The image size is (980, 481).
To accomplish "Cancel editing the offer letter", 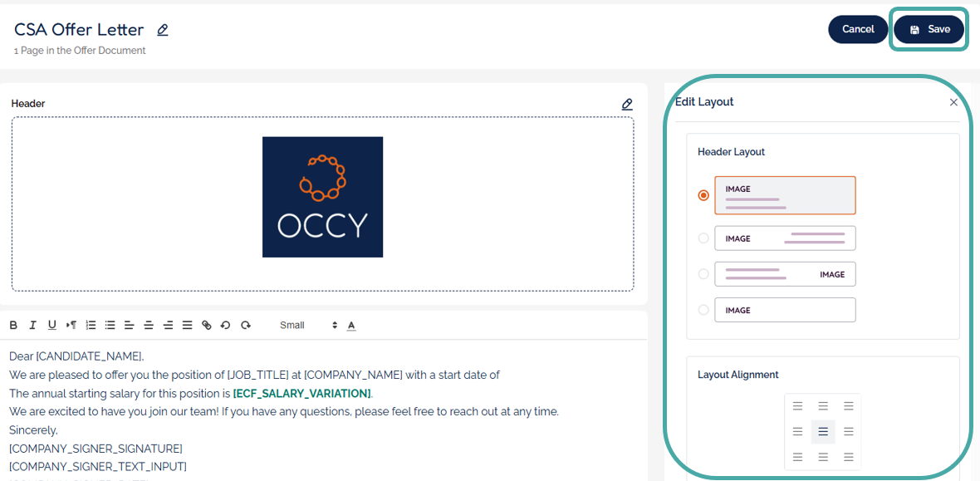I will [x=858, y=29].
